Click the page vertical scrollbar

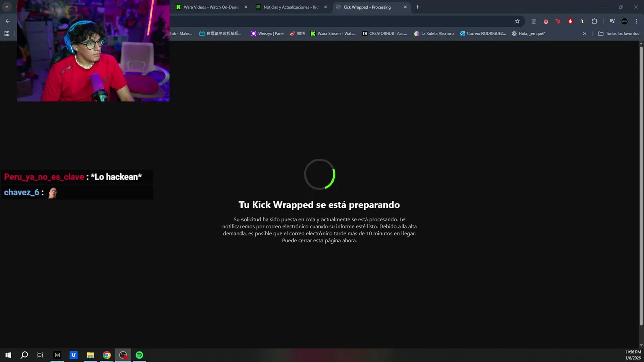(x=641, y=186)
